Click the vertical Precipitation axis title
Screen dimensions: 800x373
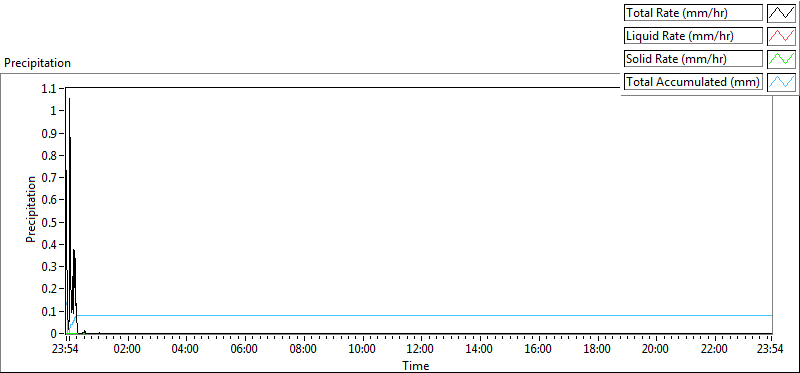[31, 209]
